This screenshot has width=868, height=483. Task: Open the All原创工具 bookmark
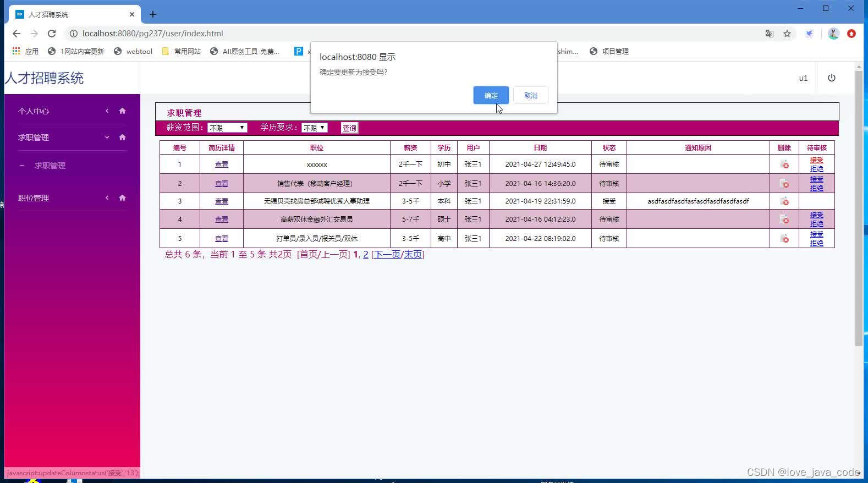(x=245, y=51)
